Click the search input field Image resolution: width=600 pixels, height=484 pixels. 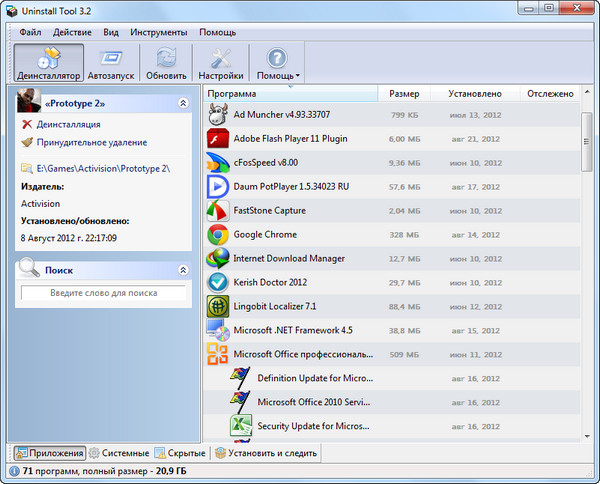tap(103, 293)
